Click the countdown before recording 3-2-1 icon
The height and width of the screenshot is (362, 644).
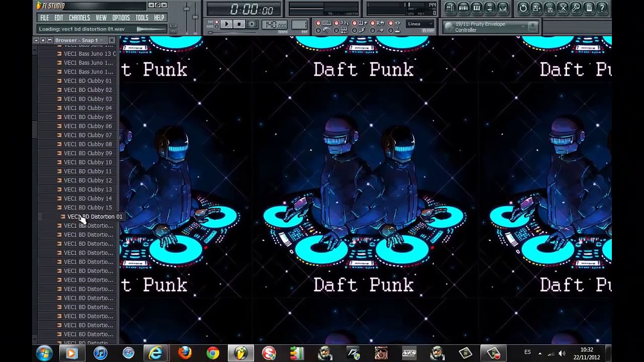(345, 23)
